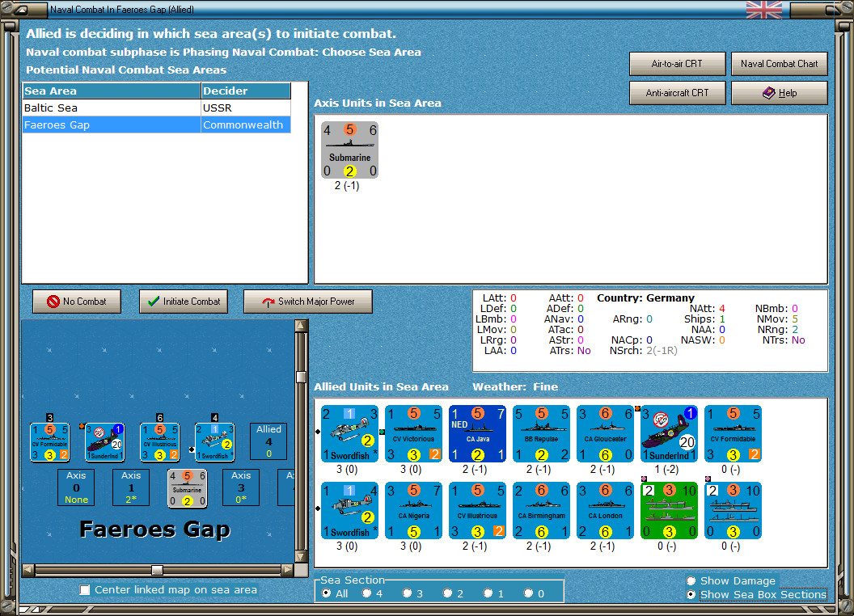
Task: Click the Commonwealth decider cell
Action: point(246,124)
